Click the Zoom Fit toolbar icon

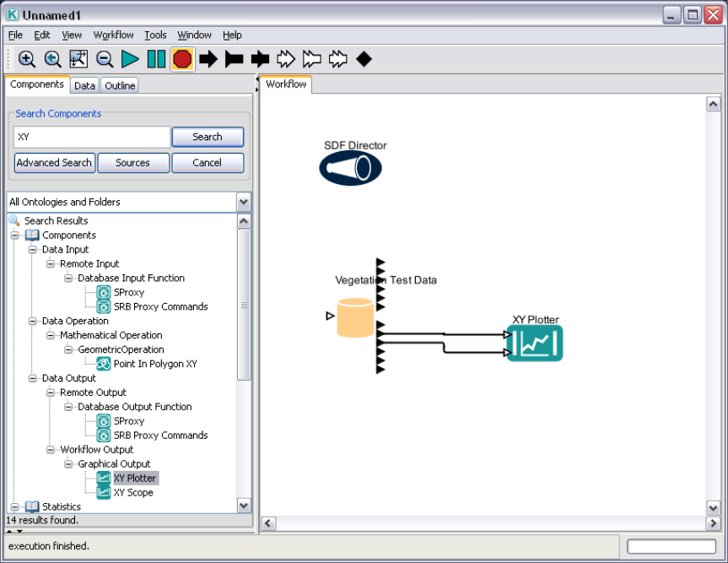(78, 59)
